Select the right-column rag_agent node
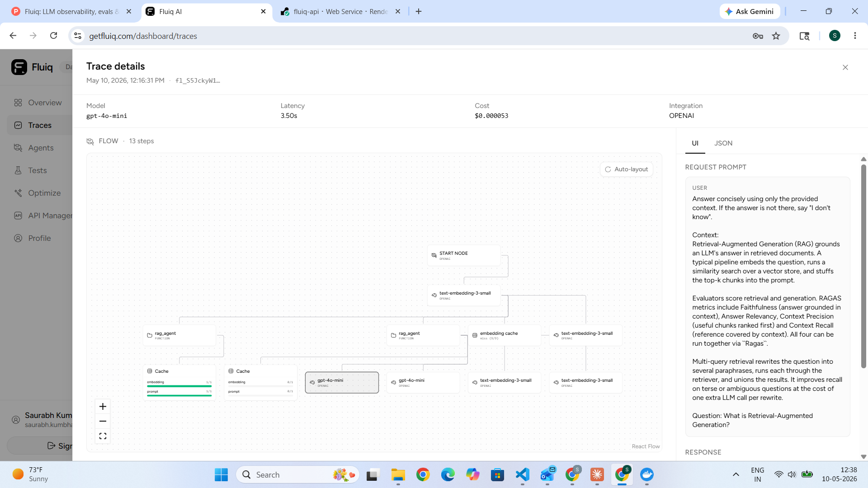The width and height of the screenshot is (868, 488). (423, 335)
